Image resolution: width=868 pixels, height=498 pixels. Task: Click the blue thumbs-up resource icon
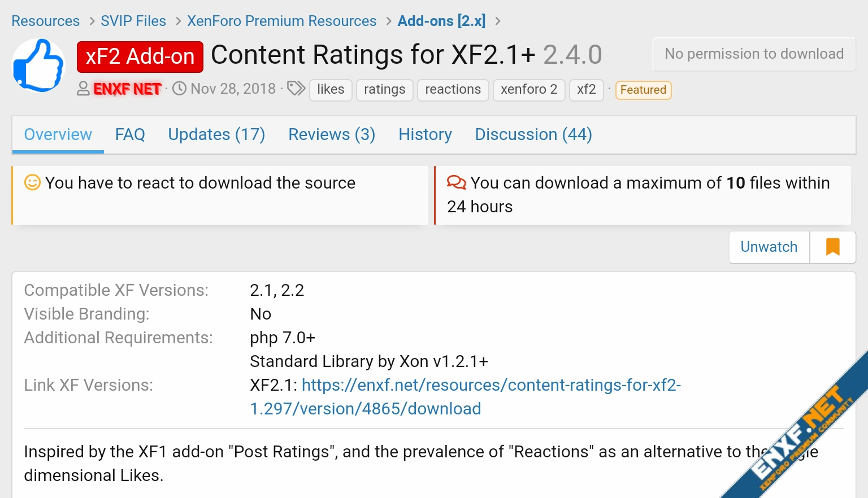[38, 65]
